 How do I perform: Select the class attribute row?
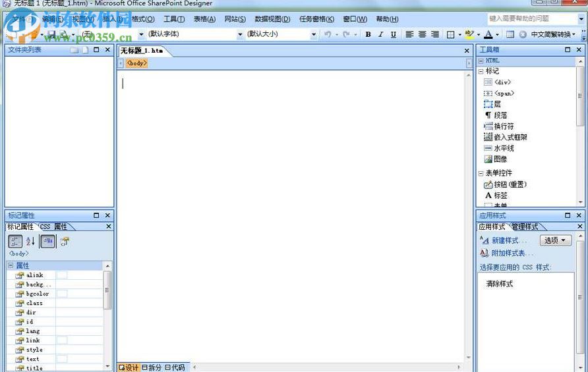click(55, 303)
